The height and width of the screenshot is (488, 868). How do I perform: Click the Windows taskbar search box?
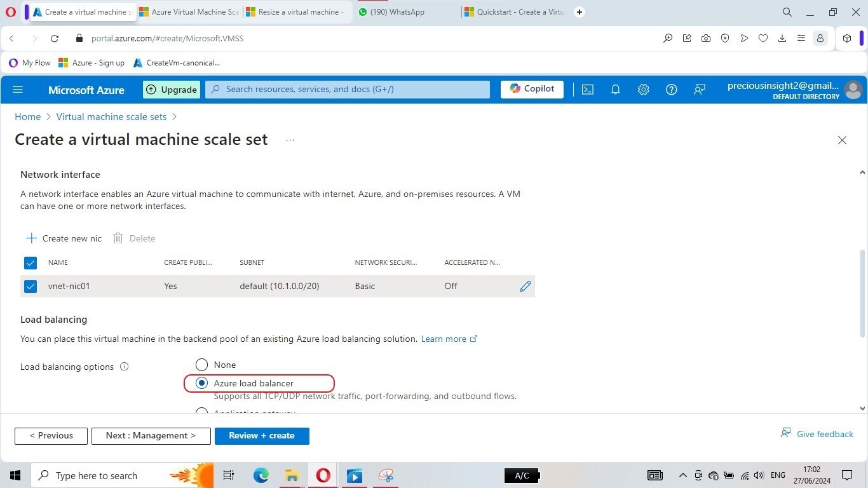(x=121, y=475)
